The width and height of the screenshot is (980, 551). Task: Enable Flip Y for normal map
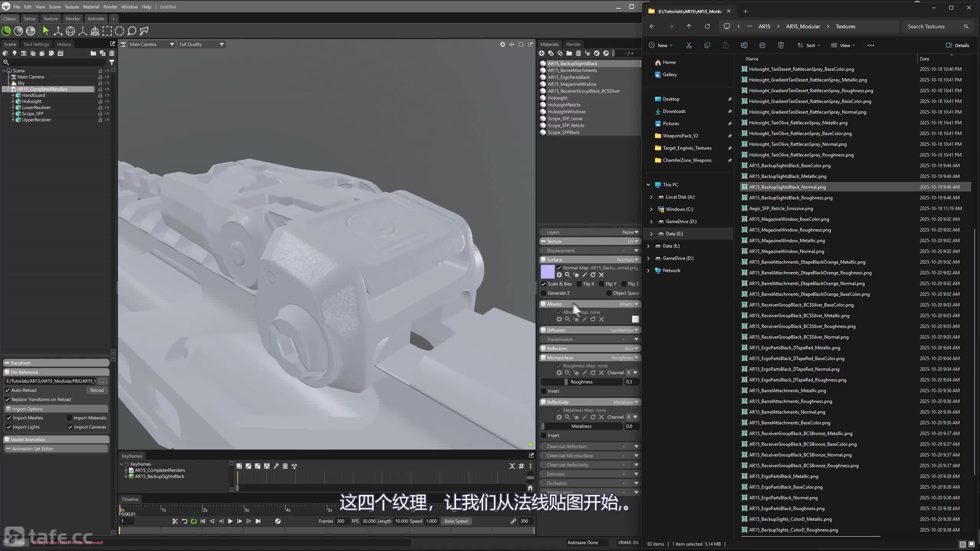pyautogui.click(x=601, y=284)
